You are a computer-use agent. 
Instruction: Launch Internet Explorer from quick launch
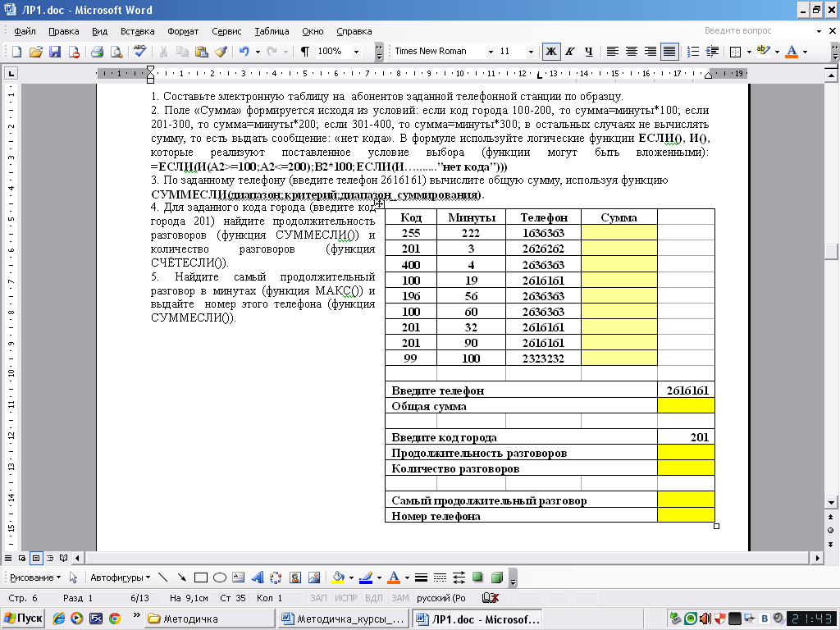[x=58, y=619]
